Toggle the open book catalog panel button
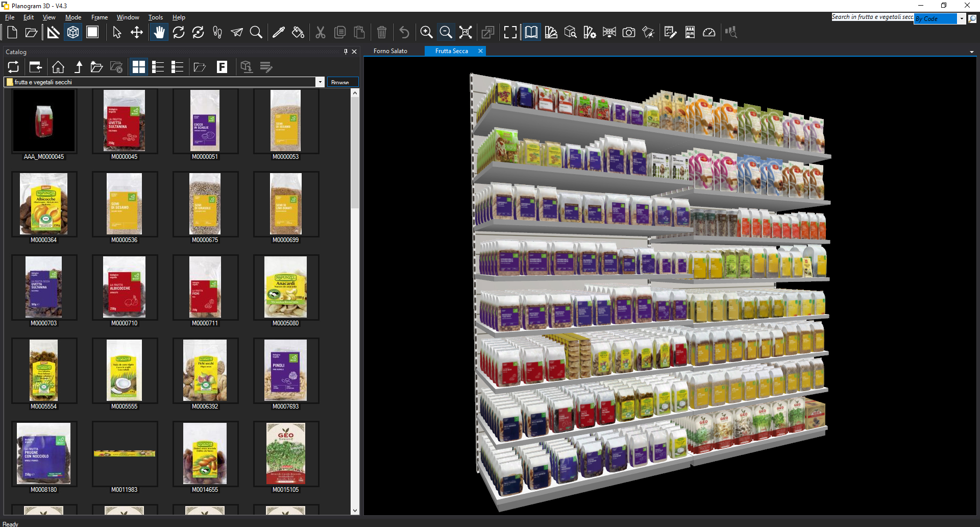This screenshot has height=527, width=980. 531,33
